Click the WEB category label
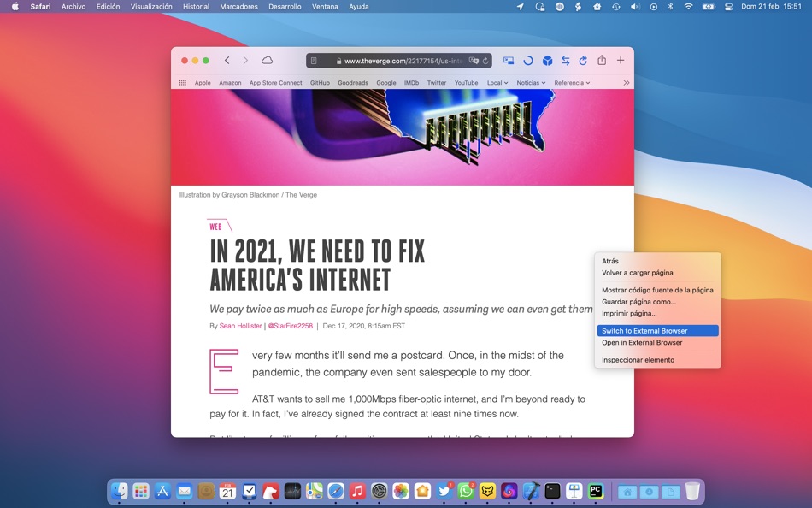 click(x=216, y=227)
